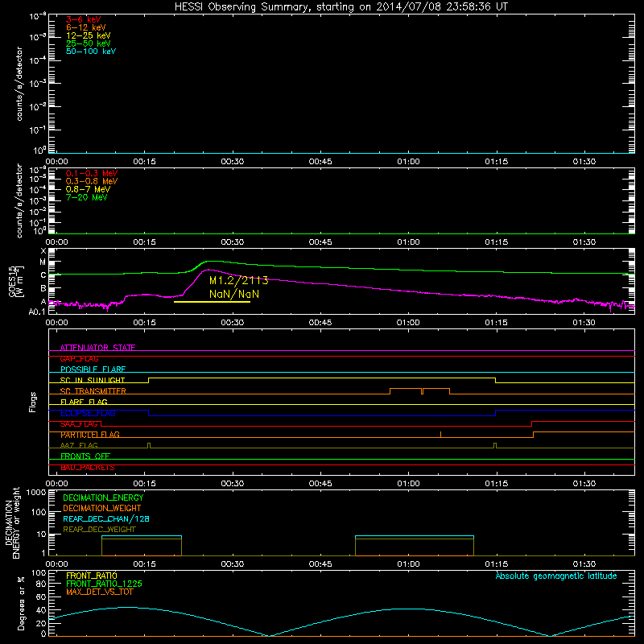Select the DECIMATION_ENERGY legend label
Viewport: 644px width, 644px height.
click(x=103, y=497)
